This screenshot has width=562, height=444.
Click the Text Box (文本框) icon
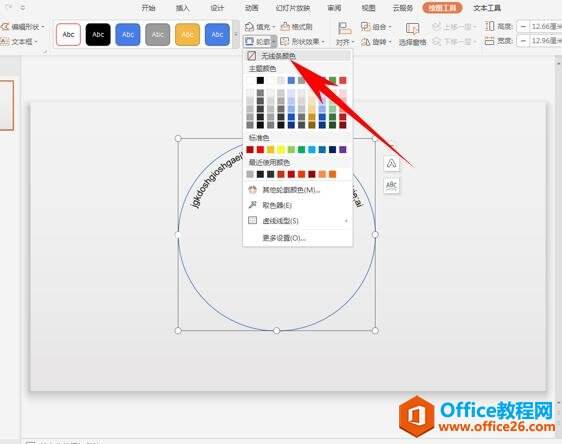[x=5, y=42]
